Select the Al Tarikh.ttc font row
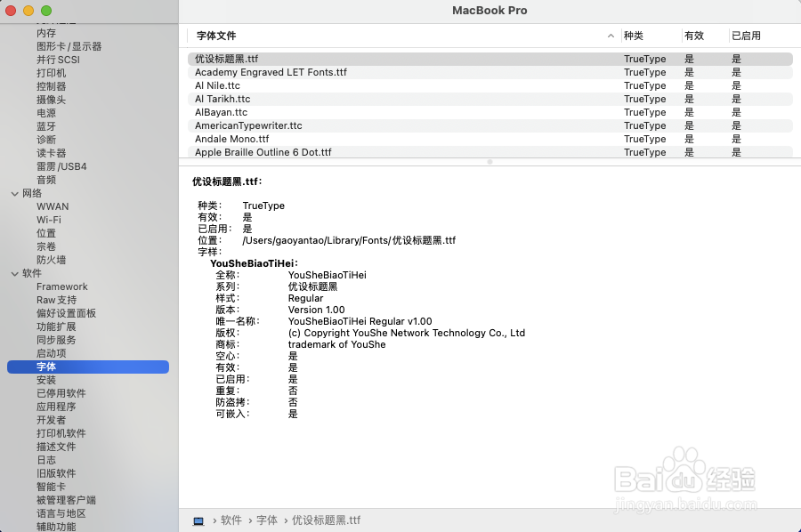 point(489,99)
